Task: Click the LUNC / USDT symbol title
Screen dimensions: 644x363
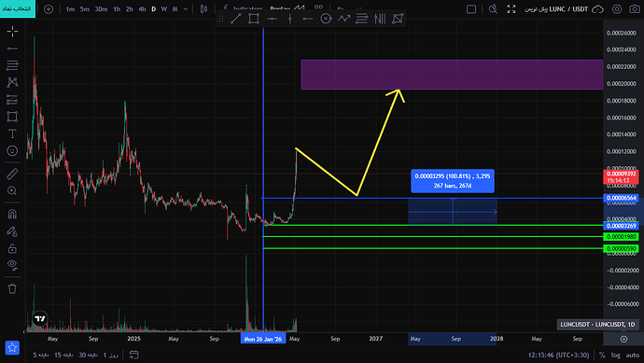Action: click(568, 9)
